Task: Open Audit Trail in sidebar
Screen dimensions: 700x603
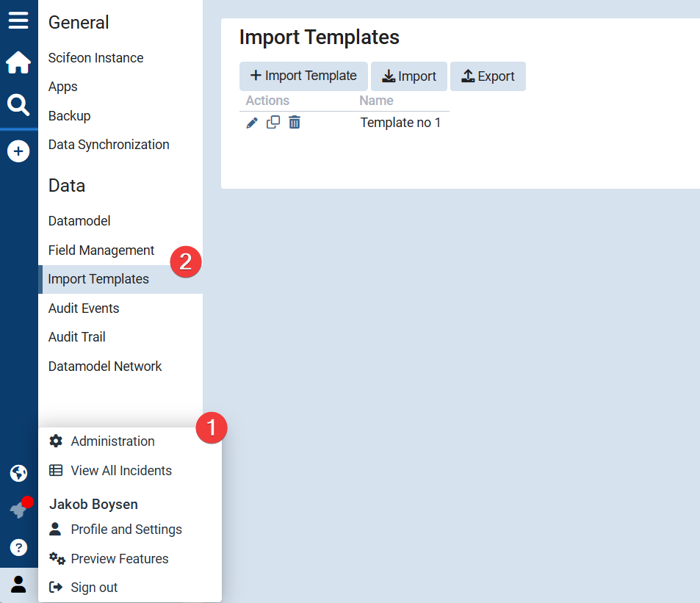Action: [77, 337]
